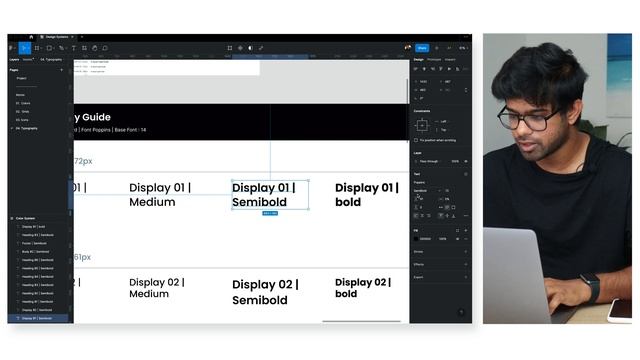The image size is (640, 360).
Task: Select the 04. Typography page
Action: (x=27, y=128)
